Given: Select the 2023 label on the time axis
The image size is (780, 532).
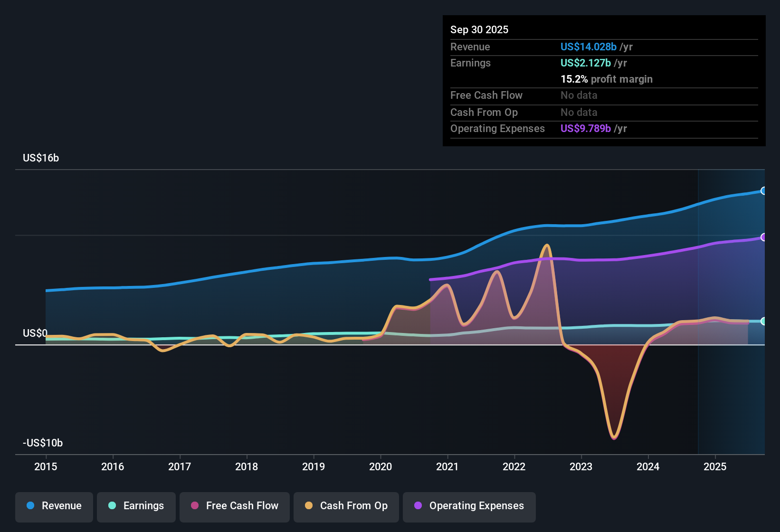Looking at the screenshot, I should pyautogui.click(x=580, y=467).
